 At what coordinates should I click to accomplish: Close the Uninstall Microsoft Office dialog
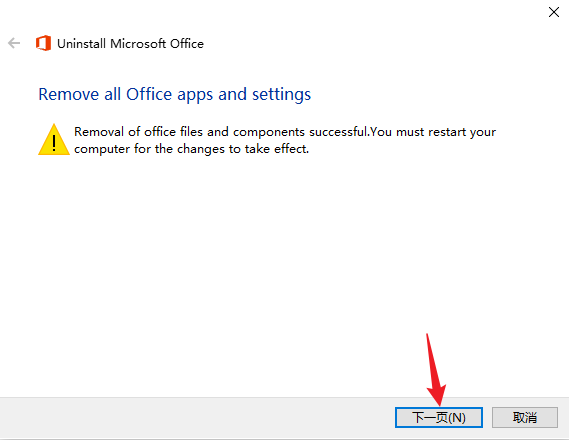click(554, 12)
